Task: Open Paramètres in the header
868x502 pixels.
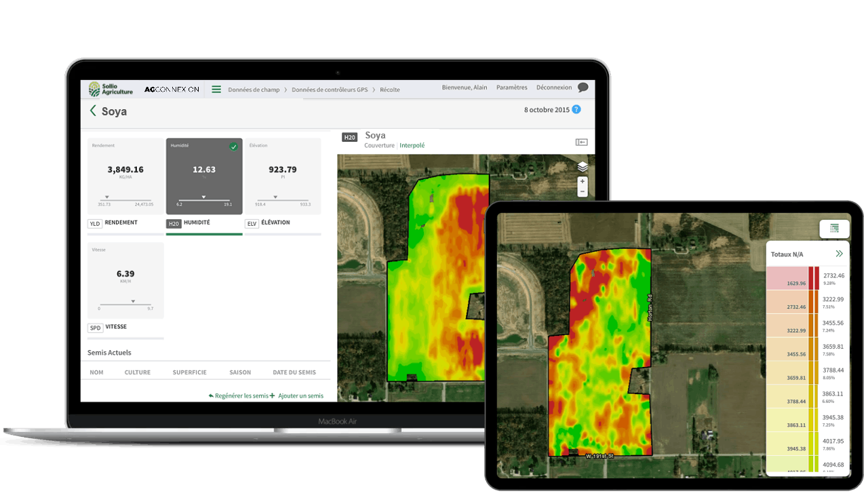Action: (x=512, y=88)
